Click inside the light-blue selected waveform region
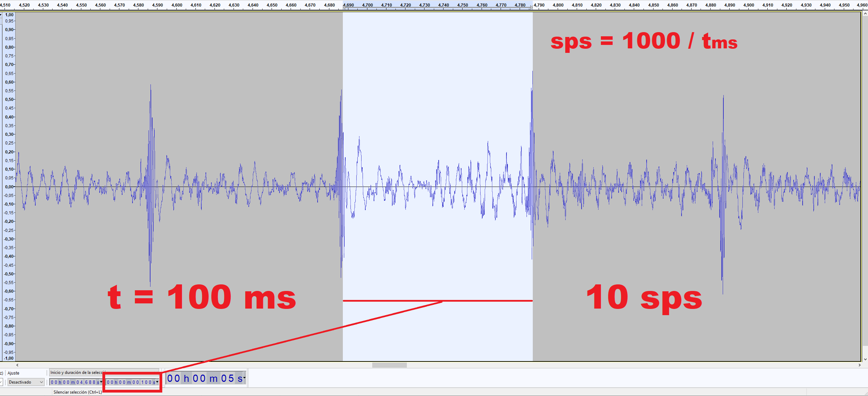This screenshot has height=396, width=868. point(438,104)
